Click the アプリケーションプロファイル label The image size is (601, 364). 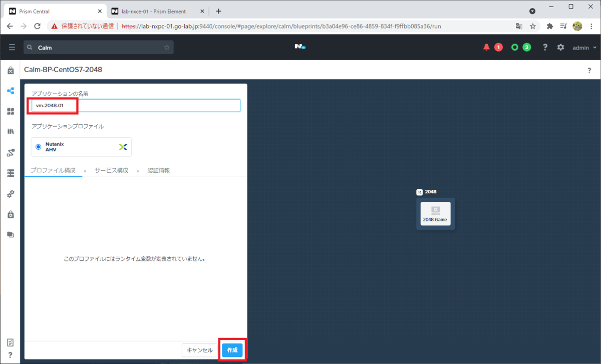(x=68, y=127)
